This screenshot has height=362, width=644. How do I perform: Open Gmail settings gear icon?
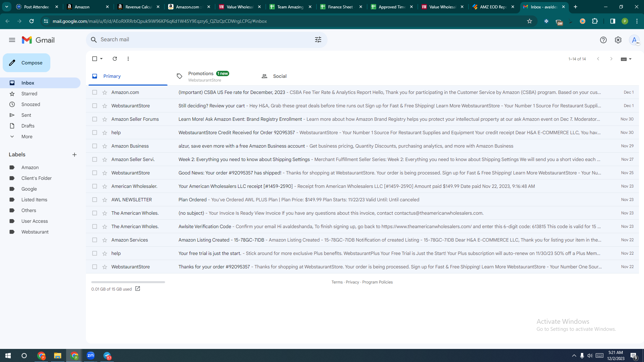(618, 40)
